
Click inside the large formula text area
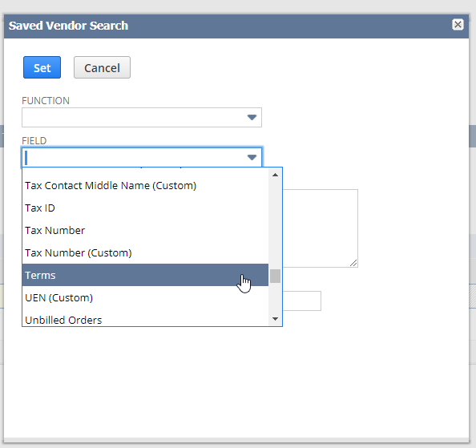pyautogui.click(x=320, y=228)
